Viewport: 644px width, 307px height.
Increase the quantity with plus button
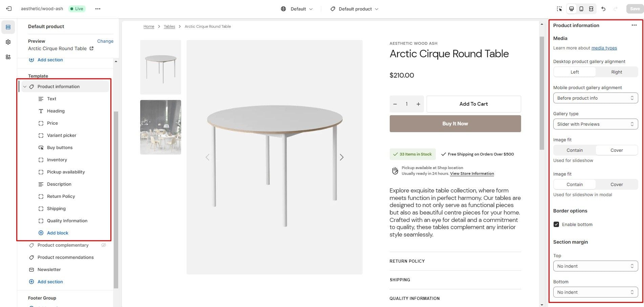(418, 104)
